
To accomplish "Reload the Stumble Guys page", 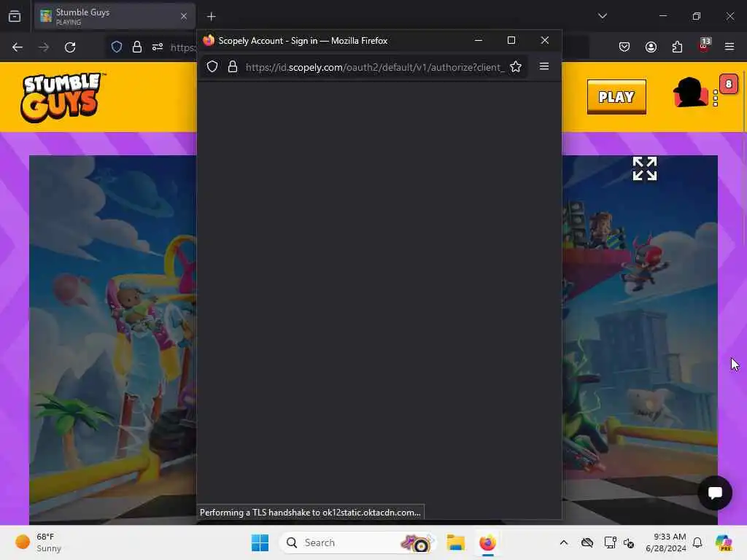I will pyautogui.click(x=70, y=47).
